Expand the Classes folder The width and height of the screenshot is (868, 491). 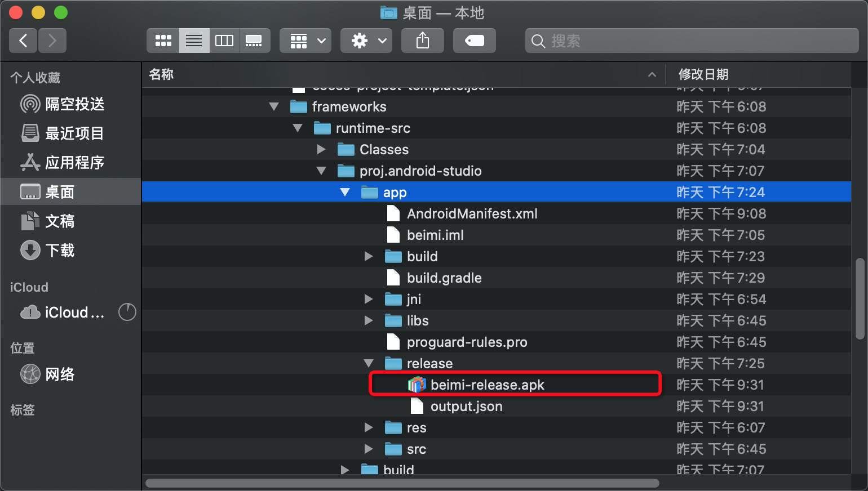coord(321,149)
